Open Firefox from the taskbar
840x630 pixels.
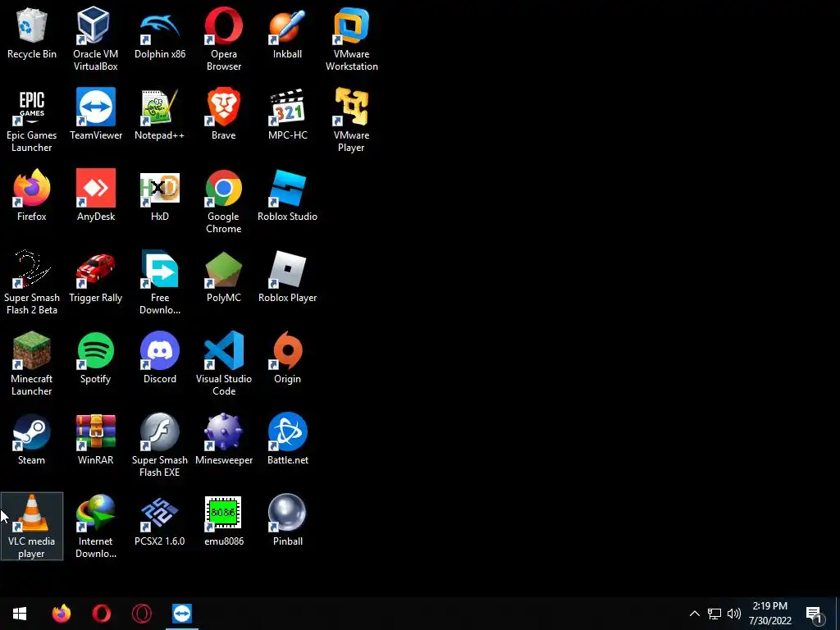point(61,614)
